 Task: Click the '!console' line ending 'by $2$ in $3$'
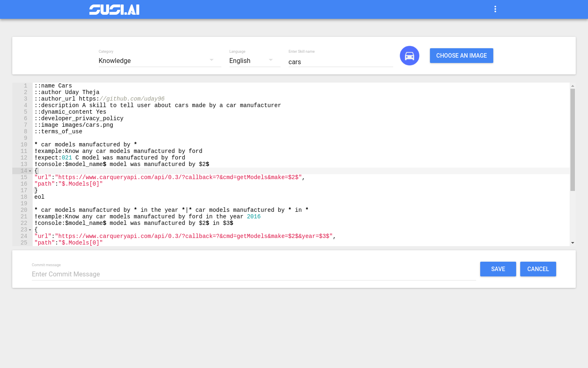[x=134, y=223]
